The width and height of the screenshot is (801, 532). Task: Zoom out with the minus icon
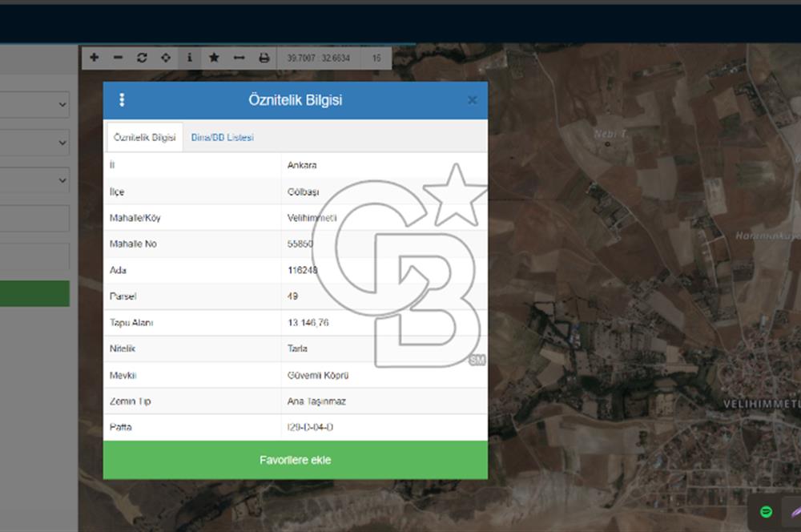click(x=118, y=58)
